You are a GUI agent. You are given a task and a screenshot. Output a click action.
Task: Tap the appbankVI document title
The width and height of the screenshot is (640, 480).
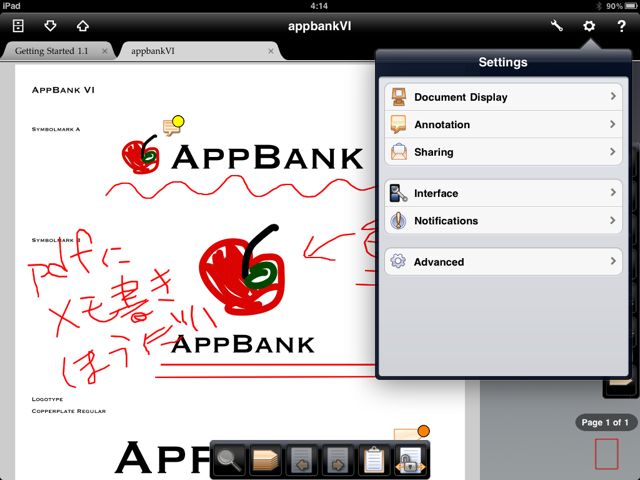(x=320, y=26)
